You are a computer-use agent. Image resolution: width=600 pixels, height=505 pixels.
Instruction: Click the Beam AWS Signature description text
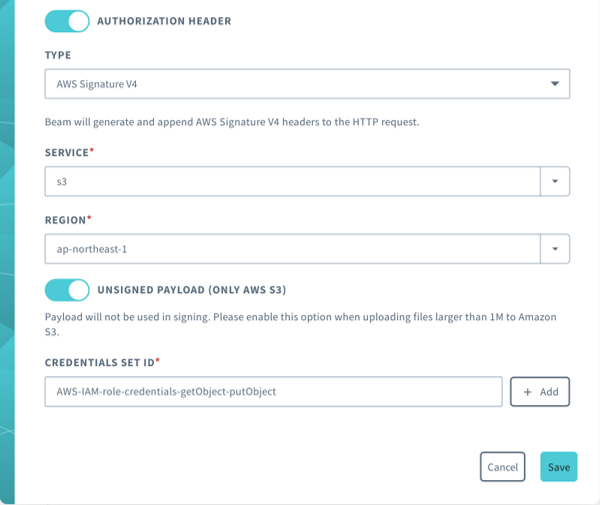pyautogui.click(x=232, y=122)
